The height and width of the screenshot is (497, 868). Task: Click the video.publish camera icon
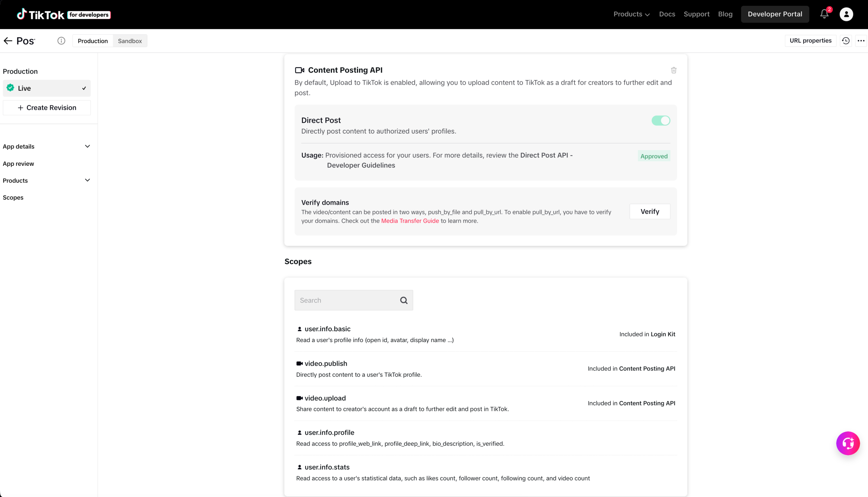(x=299, y=363)
